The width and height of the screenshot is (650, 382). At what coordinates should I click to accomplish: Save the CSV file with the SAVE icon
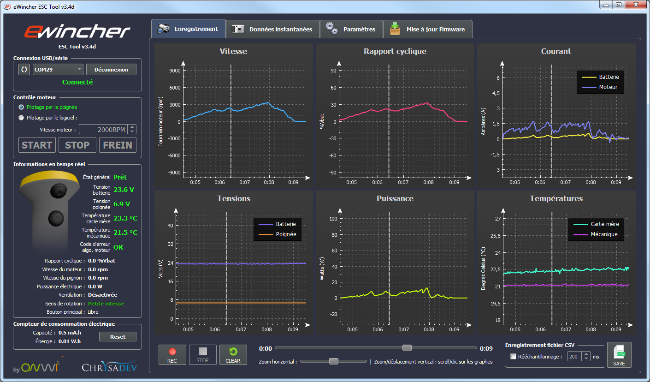619,355
